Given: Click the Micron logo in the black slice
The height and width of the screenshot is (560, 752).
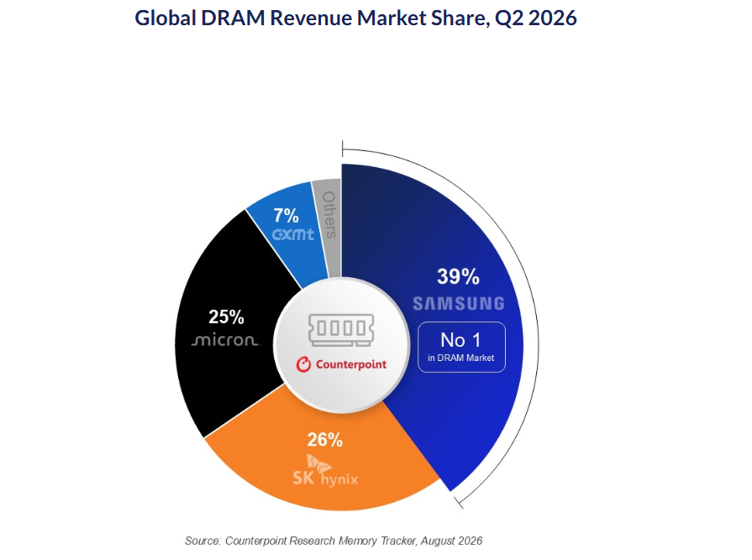Looking at the screenshot, I should 225,340.
